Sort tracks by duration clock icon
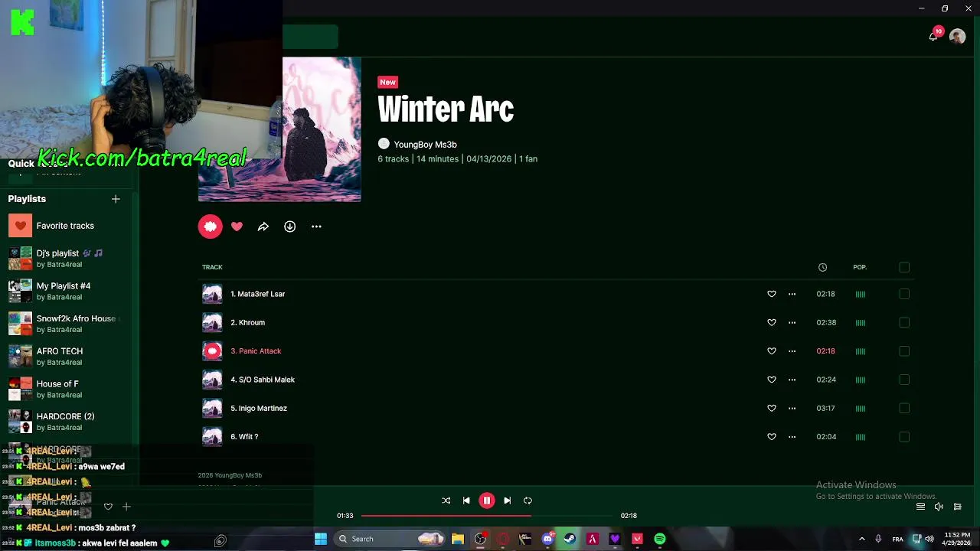The image size is (980, 551). pyautogui.click(x=822, y=267)
